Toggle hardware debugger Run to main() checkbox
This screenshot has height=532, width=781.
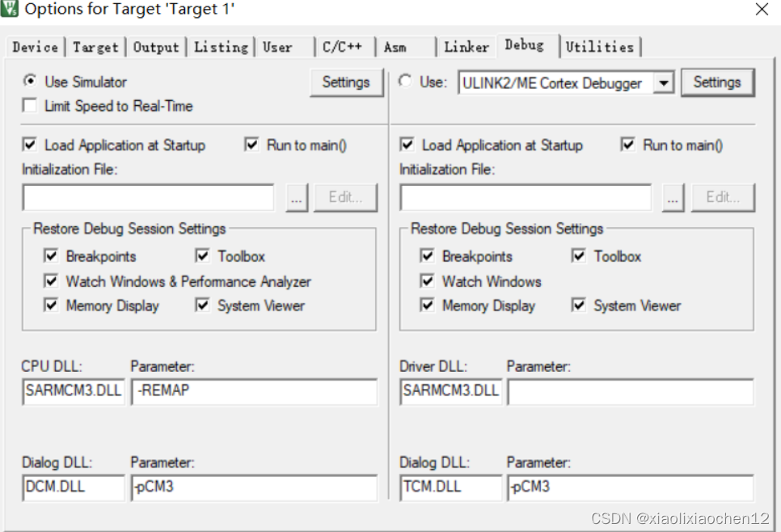(x=627, y=145)
